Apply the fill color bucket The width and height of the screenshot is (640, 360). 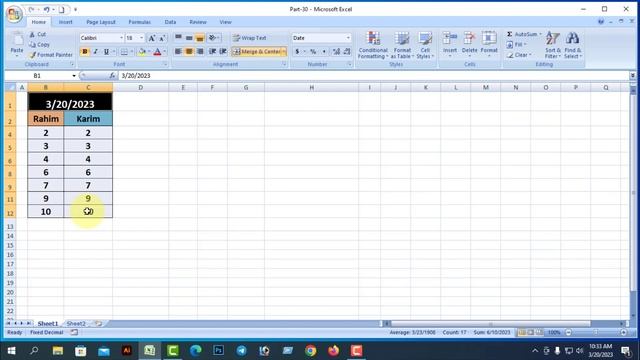click(x=142, y=52)
